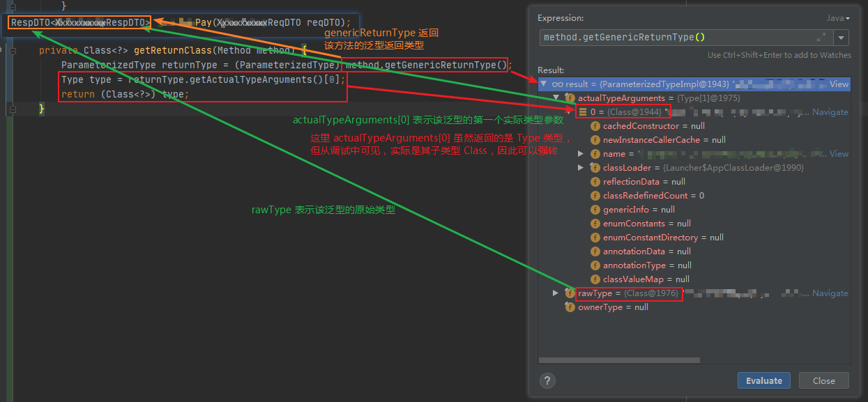Click field icon of enumConstants

595,224
